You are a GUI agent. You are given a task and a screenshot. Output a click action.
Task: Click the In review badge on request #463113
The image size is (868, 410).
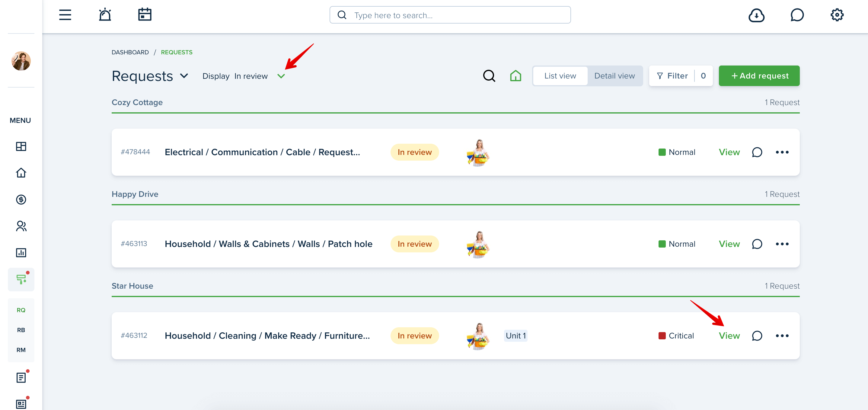coord(414,244)
